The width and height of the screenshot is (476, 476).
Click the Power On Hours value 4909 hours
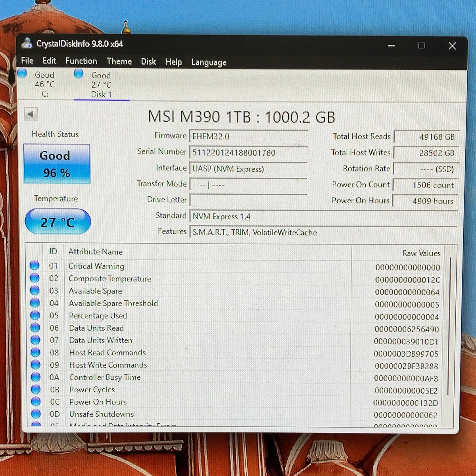point(425,201)
